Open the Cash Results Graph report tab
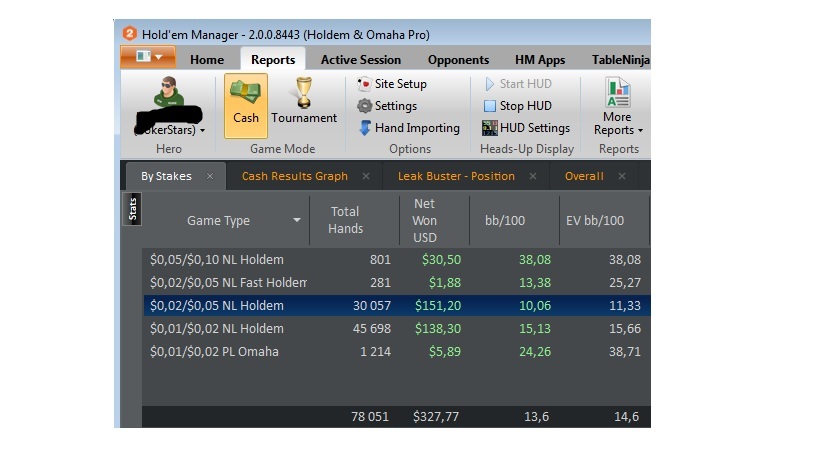 [295, 176]
